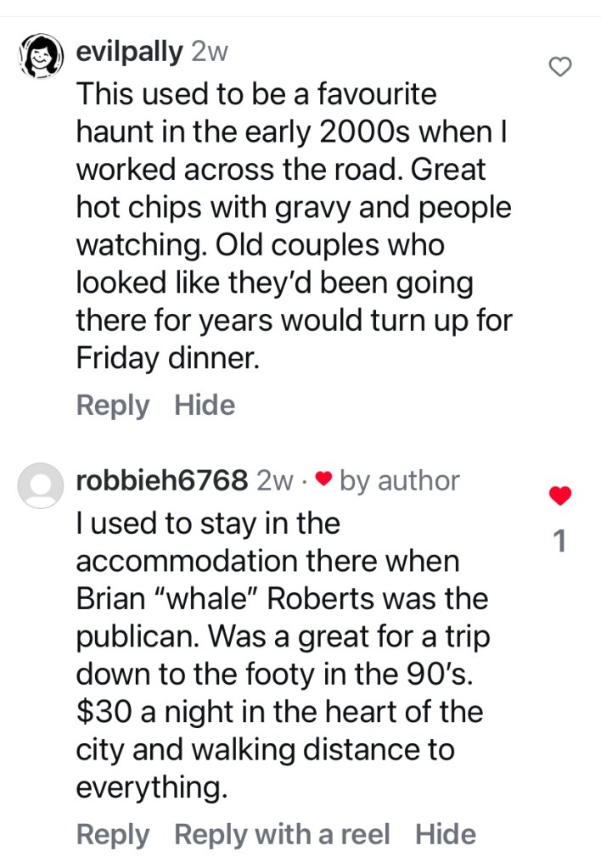
Task: Tap '$30 a night' in robbieh6768's comment
Action: coord(155,712)
